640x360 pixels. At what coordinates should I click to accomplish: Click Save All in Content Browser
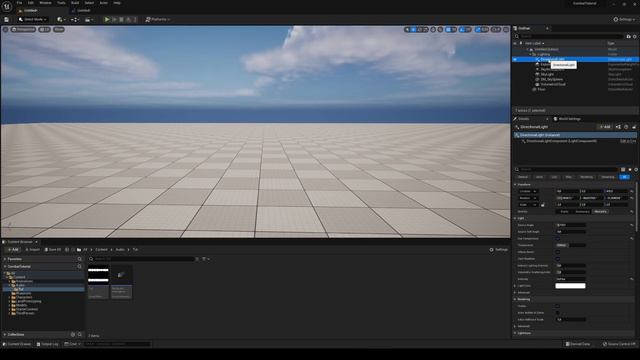pyautogui.click(x=53, y=249)
